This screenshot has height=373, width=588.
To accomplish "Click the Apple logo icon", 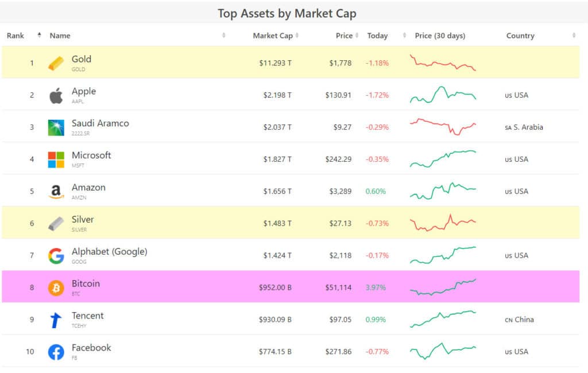I will [x=56, y=96].
